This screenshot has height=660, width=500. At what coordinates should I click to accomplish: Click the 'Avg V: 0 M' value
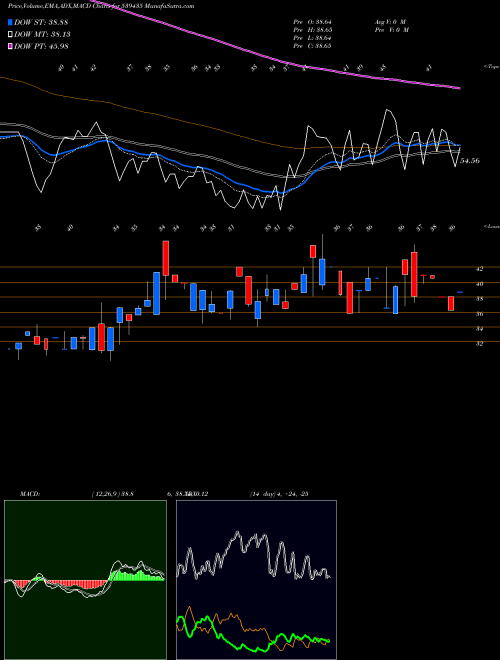pos(390,22)
